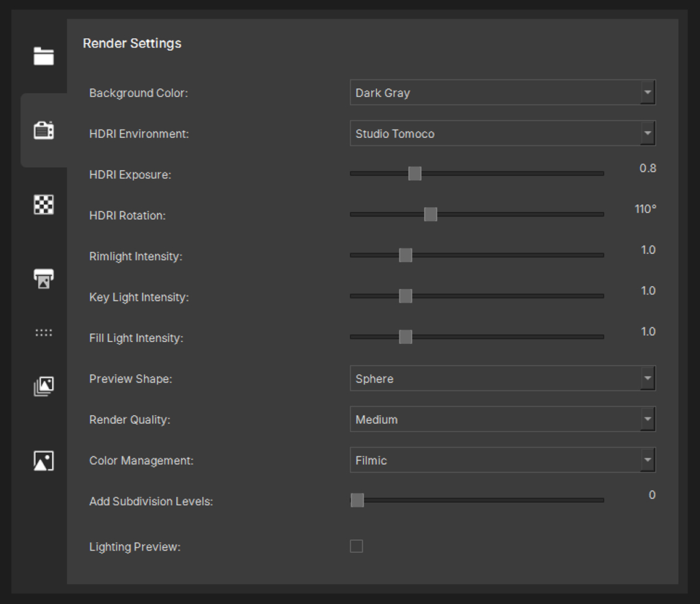Click the Render Quality label
The height and width of the screenshot is (604, 700).
[130, 420]
